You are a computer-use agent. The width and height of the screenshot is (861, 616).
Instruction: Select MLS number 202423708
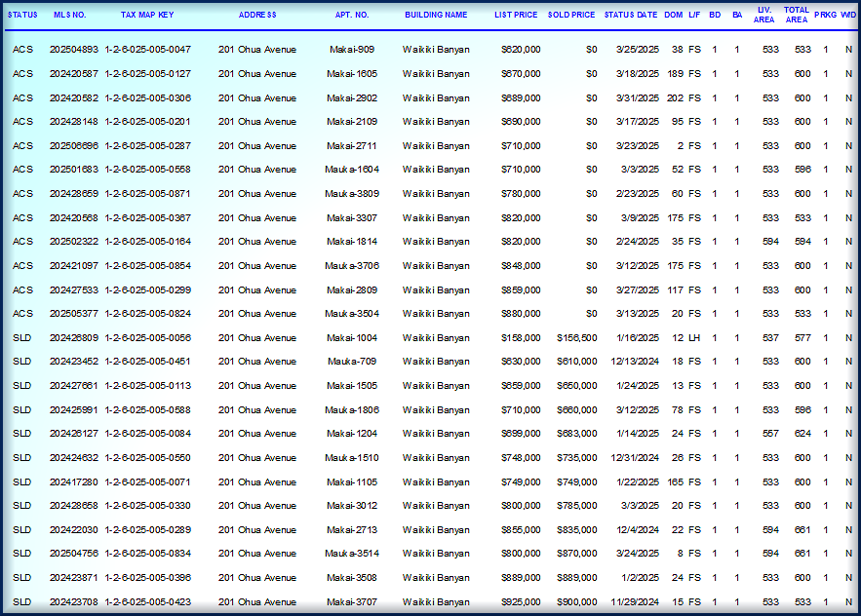coord(73,601)
